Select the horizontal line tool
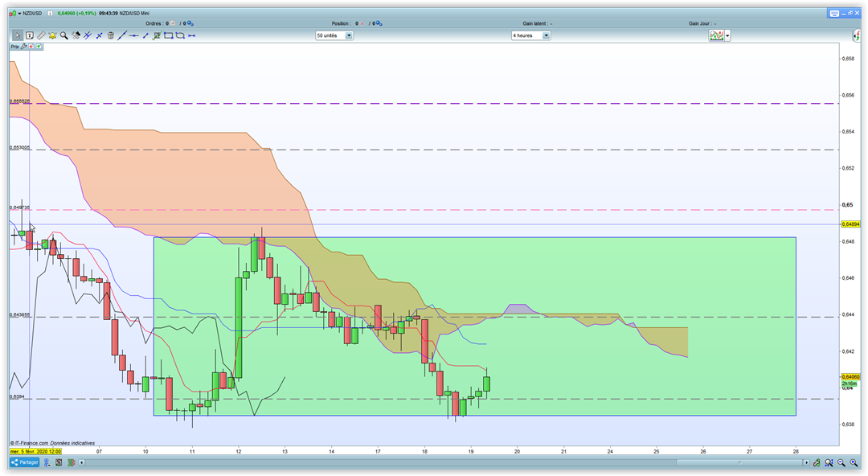The image size is (868, 476). pos(134,35)
